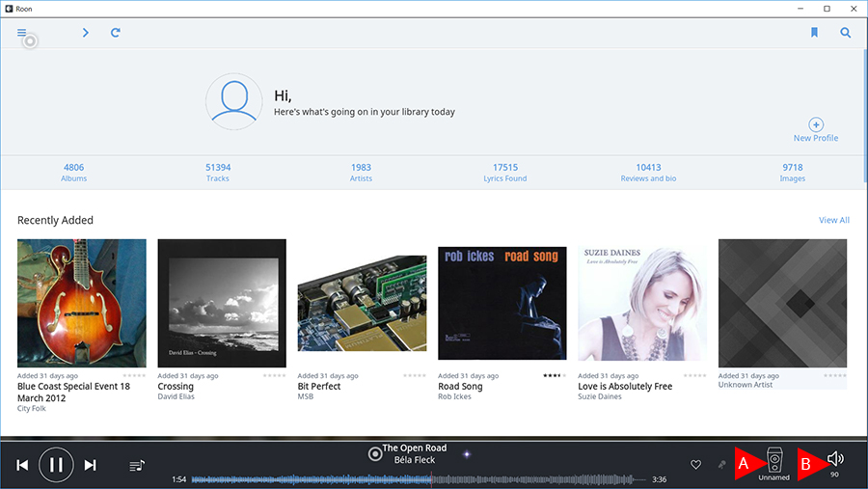Image resolution: width=868 pixels, height=489 pixels.
Task: Open the 1983 Artists count
Action: [361, 173]
